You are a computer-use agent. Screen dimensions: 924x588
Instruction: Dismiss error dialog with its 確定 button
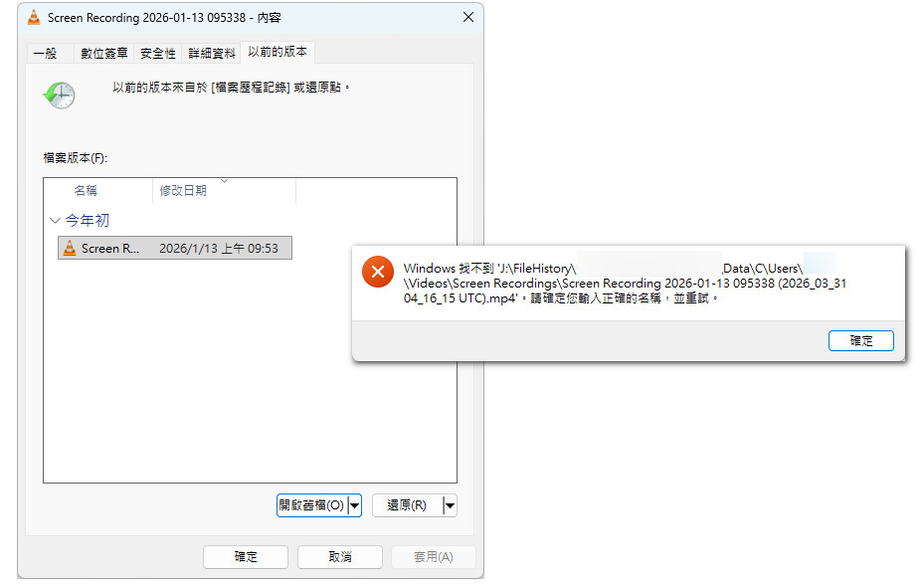click(x=861, y=340)
